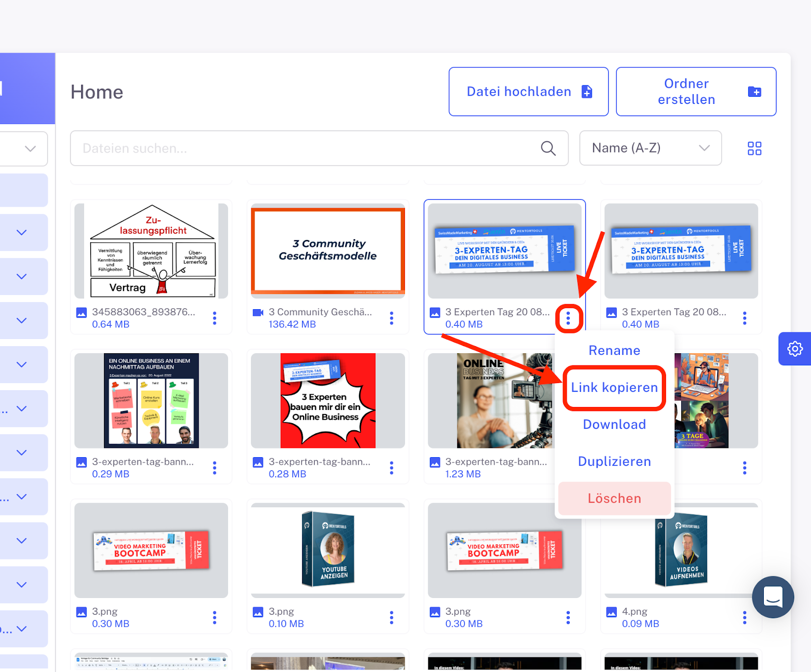The width and height of the screenshot is (811, 672).
Task: Click the image icon beside the 0.10 MB 3.png
Action: tap(258, 612)
